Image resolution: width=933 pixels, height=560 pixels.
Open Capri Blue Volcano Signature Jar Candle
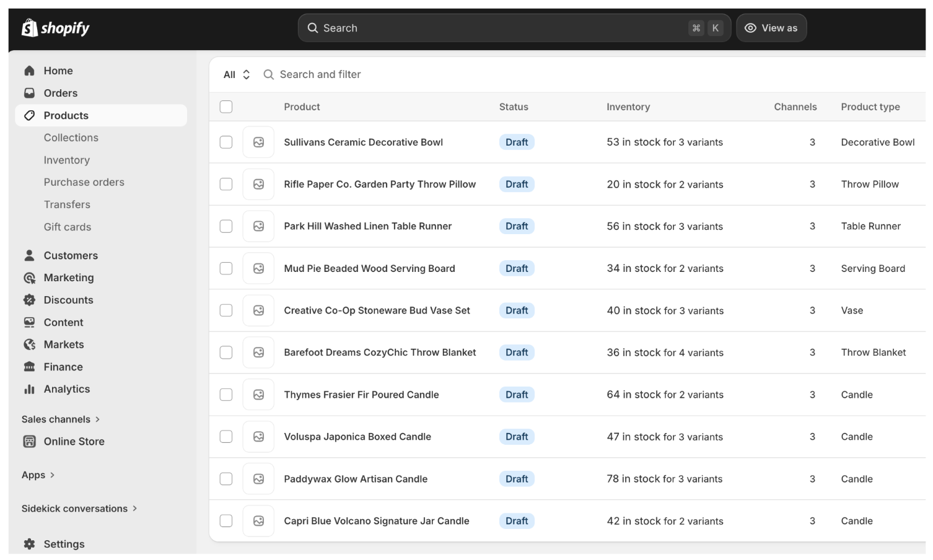[x=377, y=521]
